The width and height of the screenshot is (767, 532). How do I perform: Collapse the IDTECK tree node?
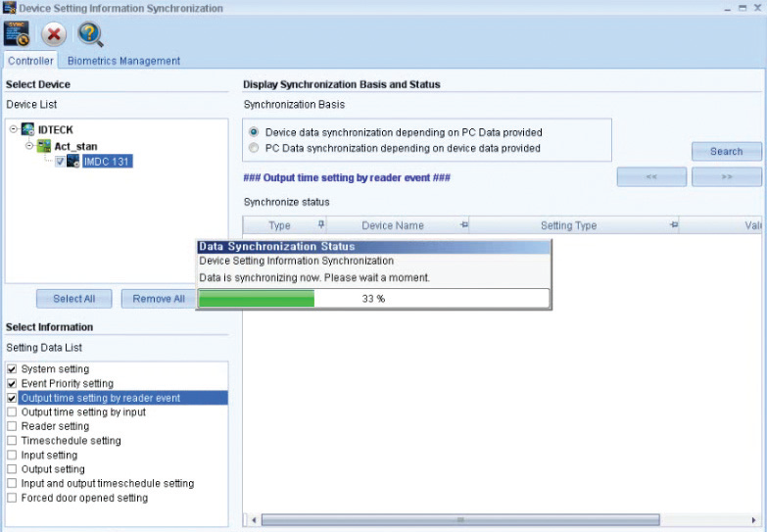[13, 129]
